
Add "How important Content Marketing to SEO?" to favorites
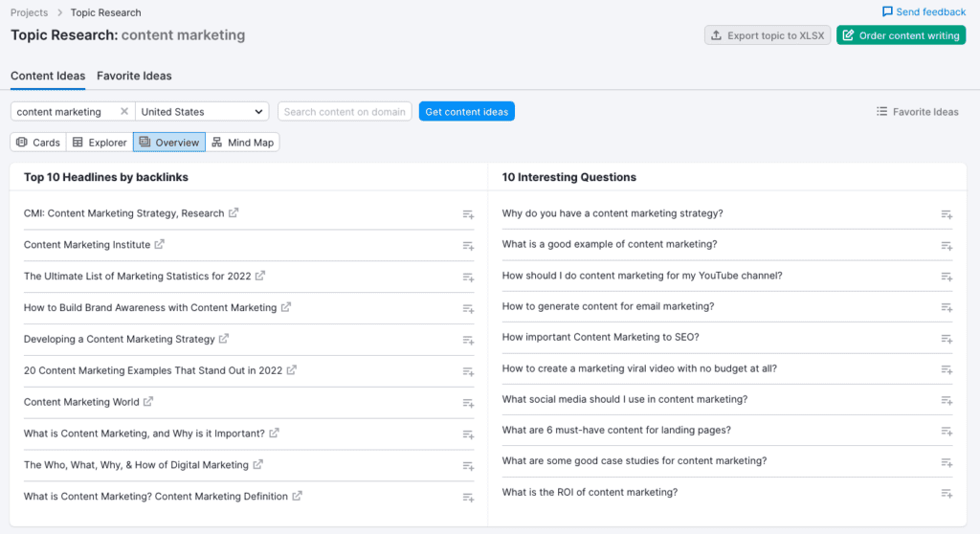tap(947, 339)
